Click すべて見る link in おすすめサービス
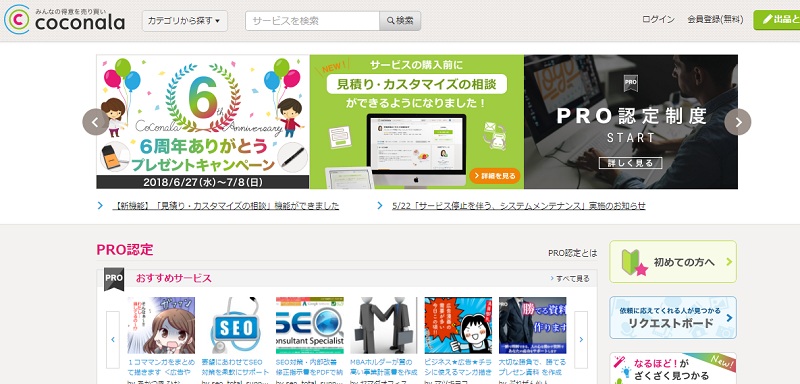This screenshot has width=800, height=384. (570, 278)
